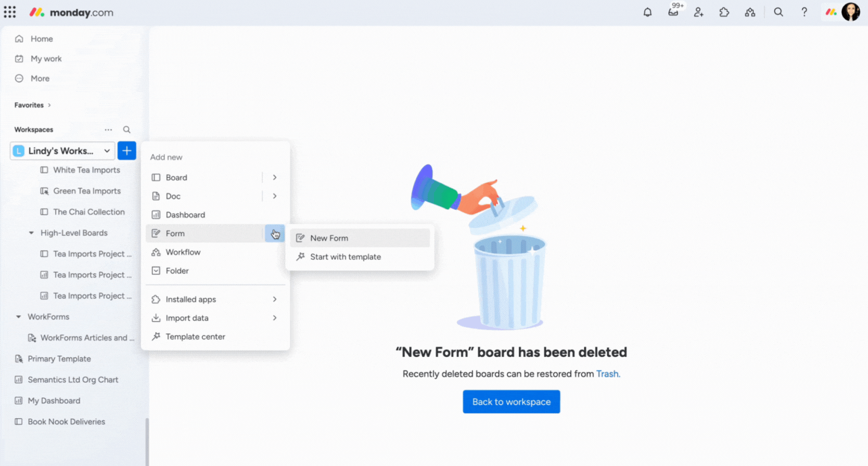Open Primary Template board
The height and width of the screenshot is (466, 868).
(59, 359)
